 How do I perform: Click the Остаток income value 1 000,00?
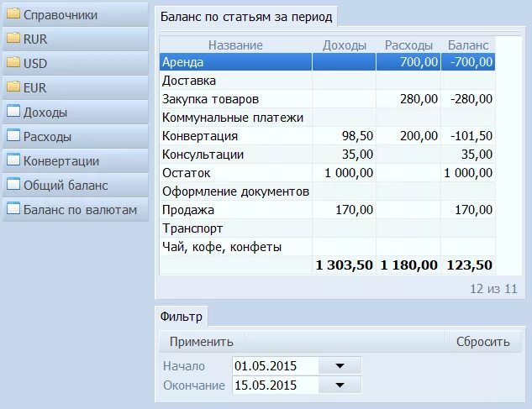349,173
